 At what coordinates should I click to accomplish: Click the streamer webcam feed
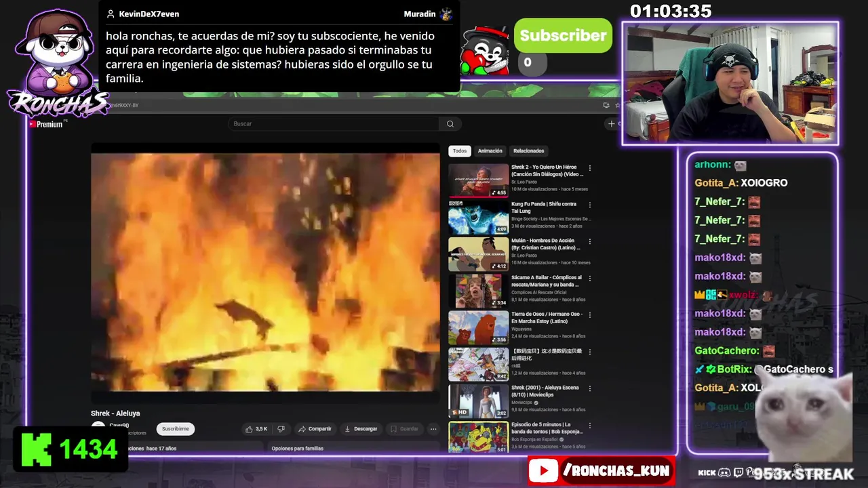(730, 83)
